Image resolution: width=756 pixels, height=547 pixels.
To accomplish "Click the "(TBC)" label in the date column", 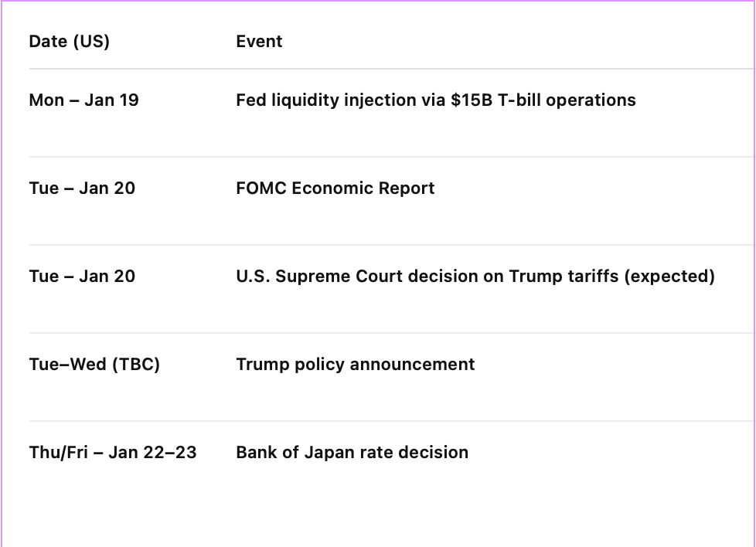I will (x=136, y=365).
